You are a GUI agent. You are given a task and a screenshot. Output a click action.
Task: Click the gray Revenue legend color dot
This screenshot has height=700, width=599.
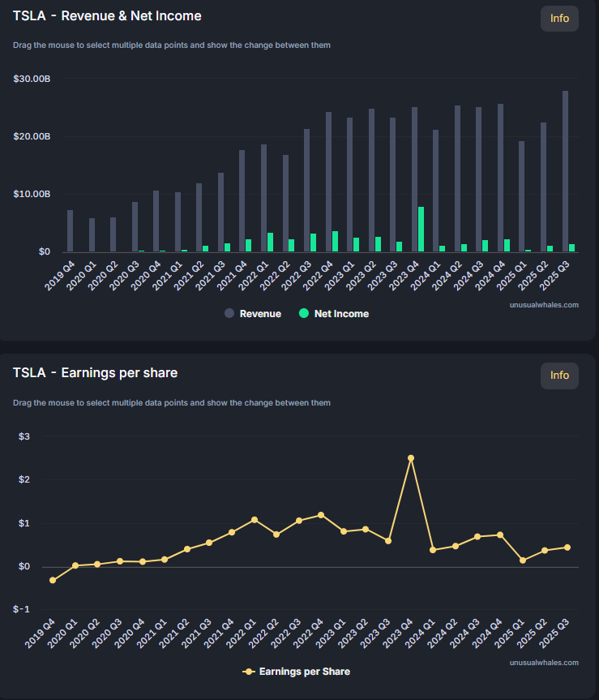tap(229, 314)
